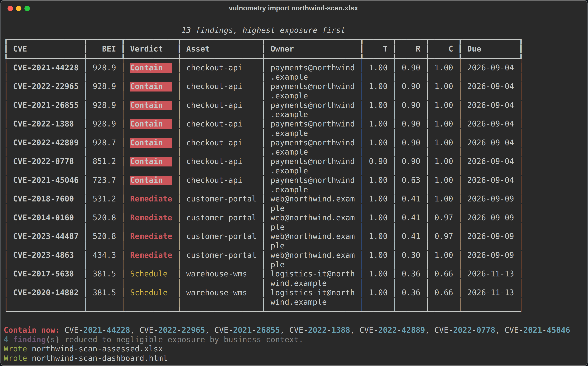Select CVE-2022-42889 in the table
The width and height of the screenshot is (588, 366).
(x=46, y=143)
